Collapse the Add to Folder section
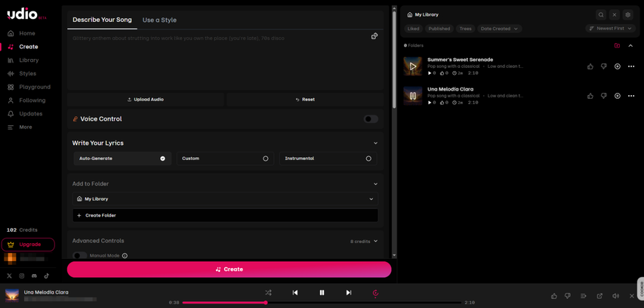The image size is (644, 308). coord(375,184)
